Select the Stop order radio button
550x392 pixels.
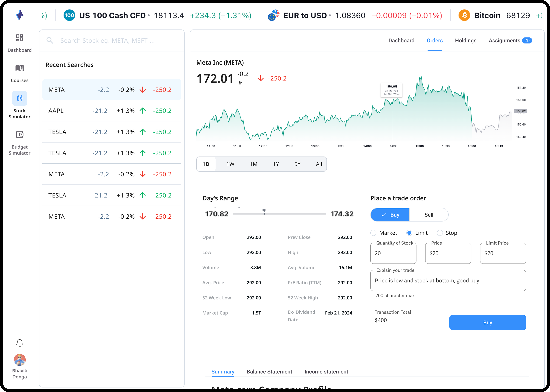(x=440, y=233)
